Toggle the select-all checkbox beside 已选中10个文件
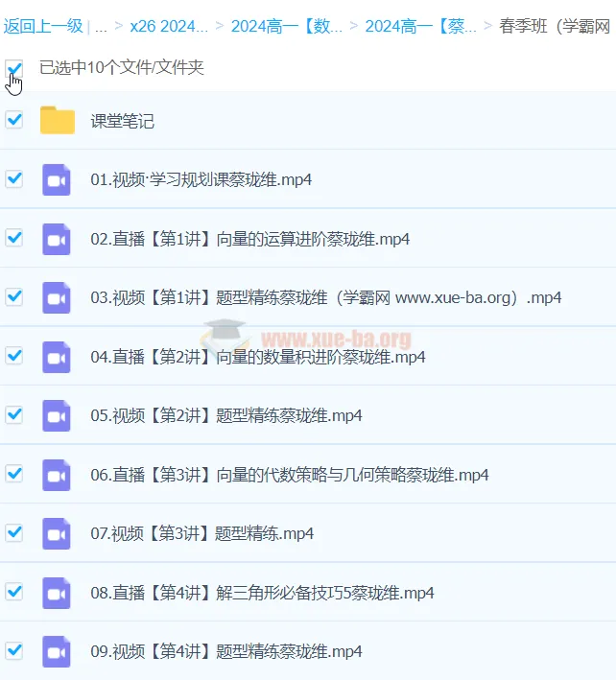This screenshot has height=680, width=616. tap(14, 68)
